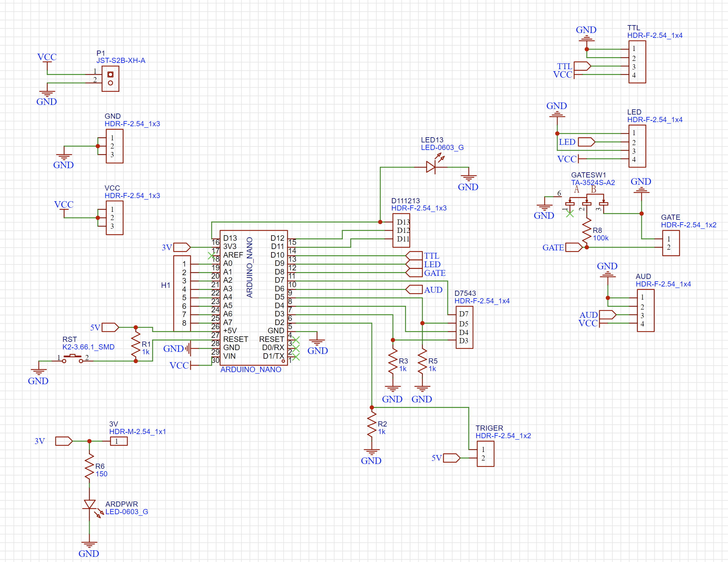
Task: Click the no-connect marker on AREF pin
Action: [212, 255]
